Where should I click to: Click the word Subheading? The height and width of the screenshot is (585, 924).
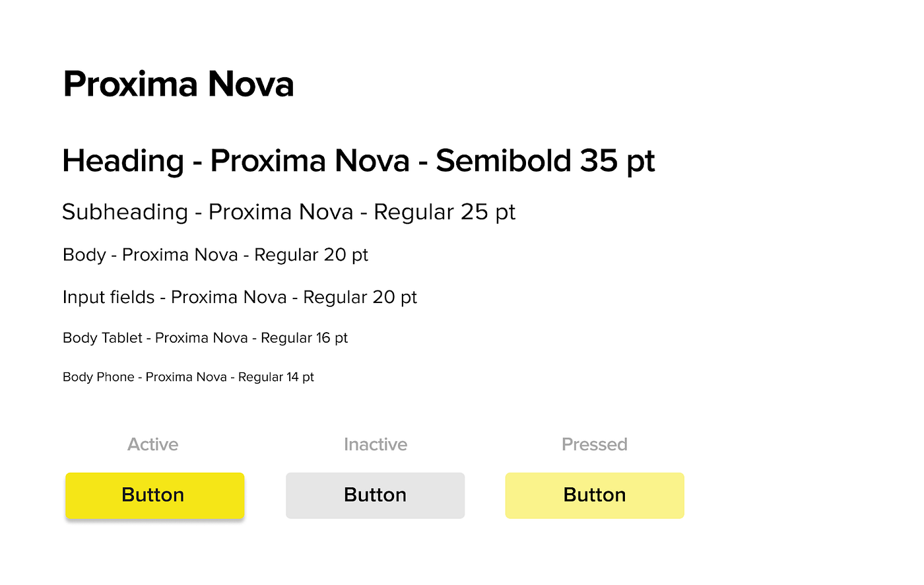[x=125, y=213]
